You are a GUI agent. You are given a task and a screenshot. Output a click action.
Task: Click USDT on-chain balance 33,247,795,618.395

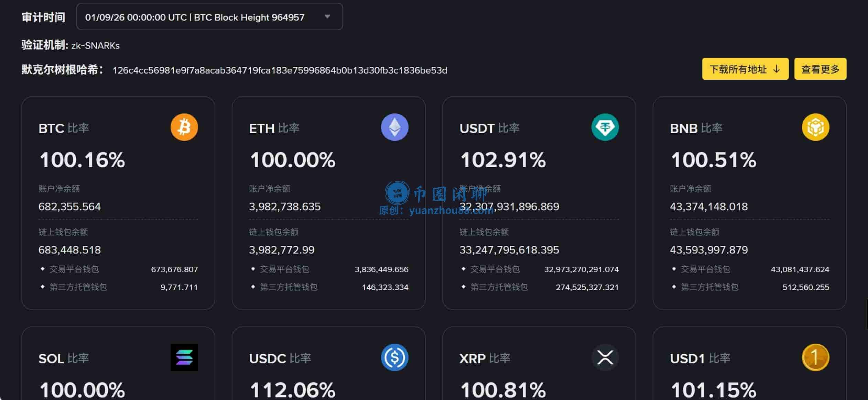[509, 250]
